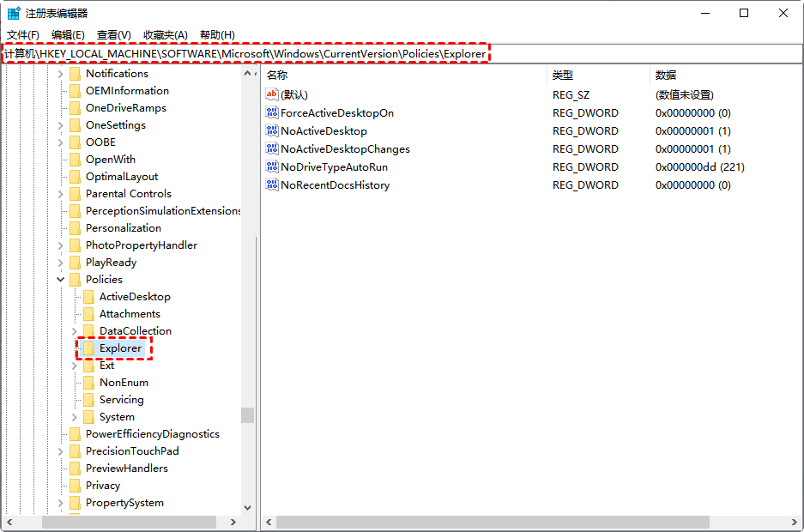
Task: Click the Explorer folder icon in the tree
Action: tap(88, 348)
